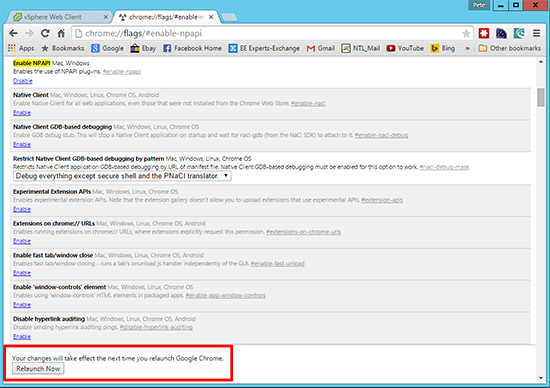
Task: Enable Extensions on chrome:// URLs
Action: [x=22, y=241]
